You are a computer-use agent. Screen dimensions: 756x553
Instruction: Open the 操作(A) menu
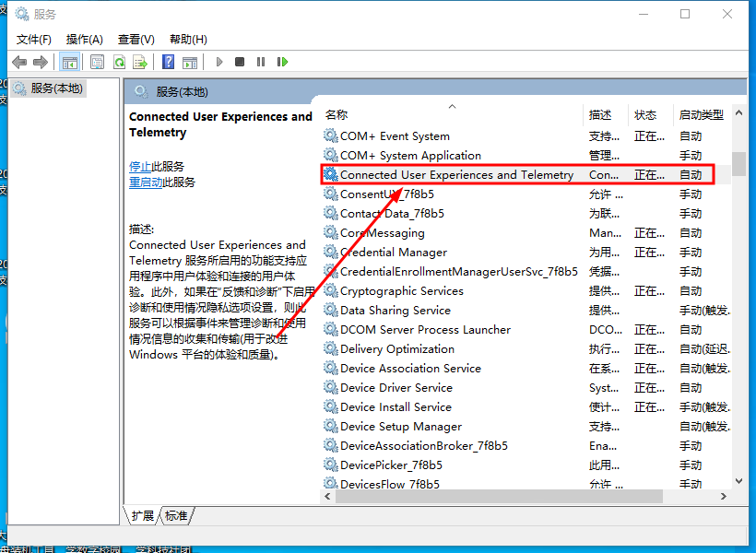pyautogui.click(x=85, y=39)
